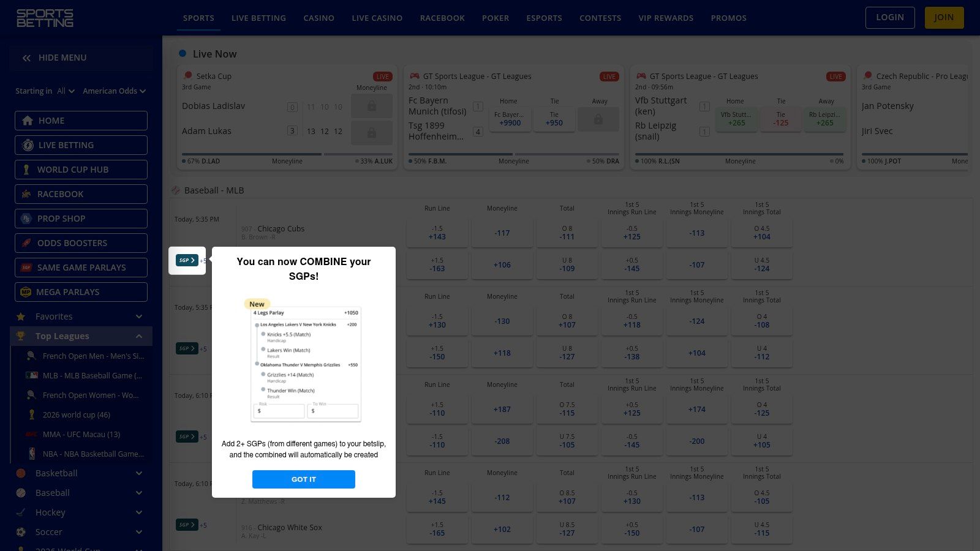Click the locked moneyline for Dobias Ladislav
This screenshot has height=551, width=980.
(x=372, y=106)
